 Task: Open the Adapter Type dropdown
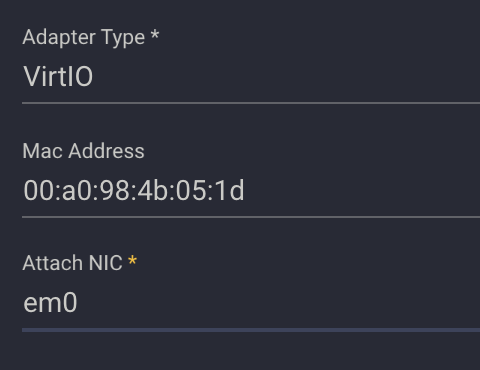tap(251, 77)
